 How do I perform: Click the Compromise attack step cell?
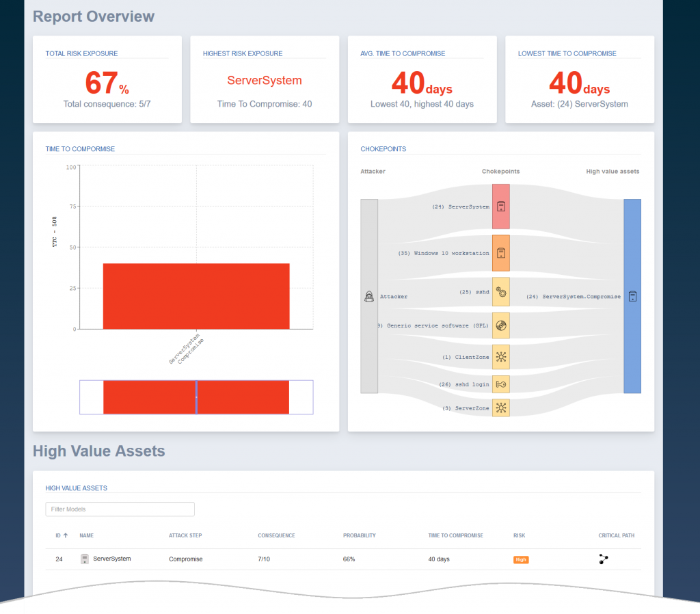(186, 559)
